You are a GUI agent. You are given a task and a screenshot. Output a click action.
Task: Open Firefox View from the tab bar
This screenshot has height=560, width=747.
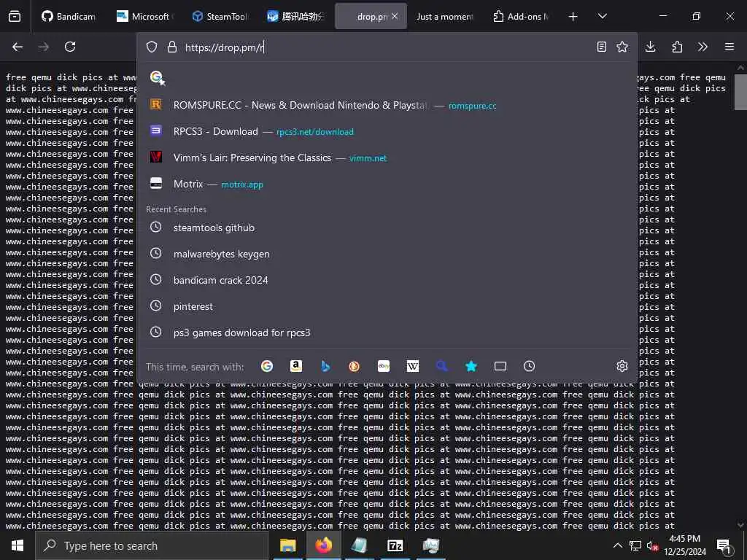coord(15,16)
